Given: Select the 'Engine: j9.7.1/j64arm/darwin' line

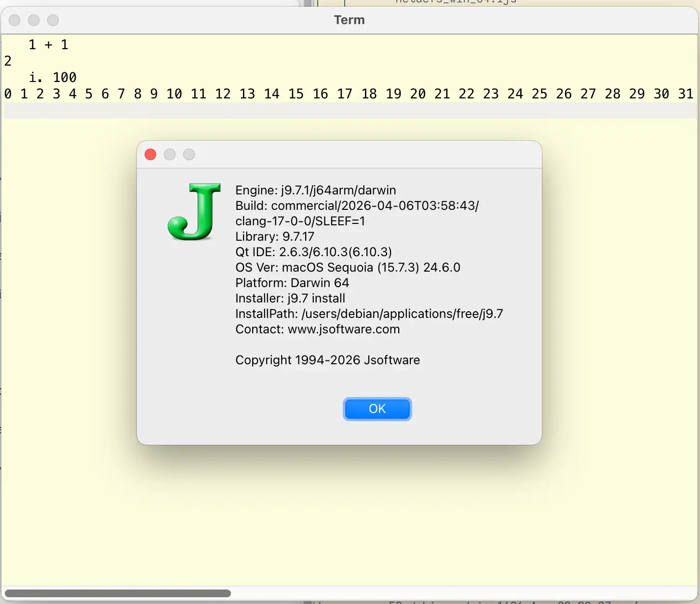Looking at the screenshot, I should pyautogui.click(x=316, y=190).
